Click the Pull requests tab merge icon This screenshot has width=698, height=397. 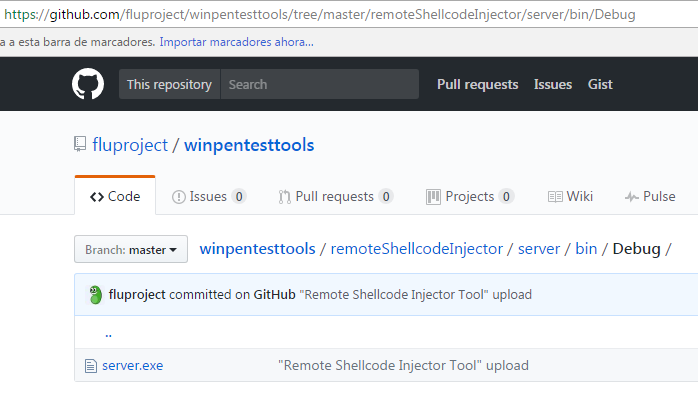pos(284,197)
